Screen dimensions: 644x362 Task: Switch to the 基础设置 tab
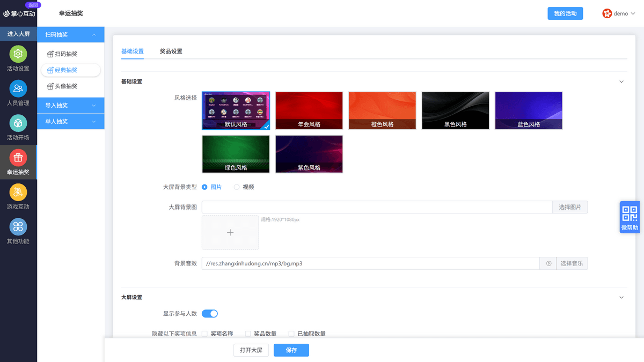[133, 51]
